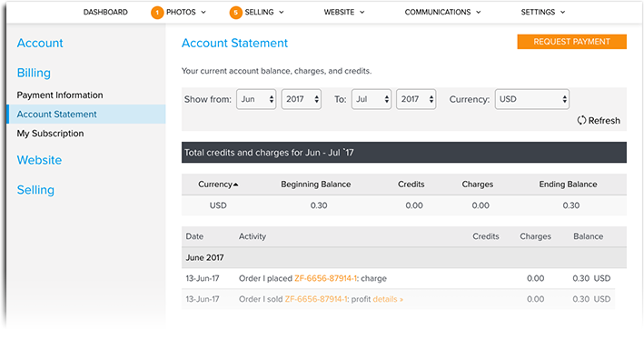The image size is (644, 340).
Task: Click the date in the 'Order I placed' row
Action: (x=203, y=278)
